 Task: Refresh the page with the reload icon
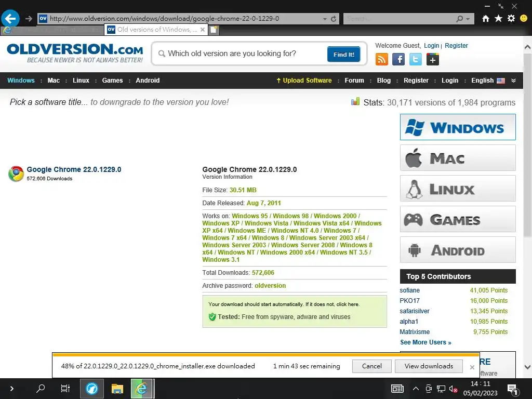[x=334, y=19]
